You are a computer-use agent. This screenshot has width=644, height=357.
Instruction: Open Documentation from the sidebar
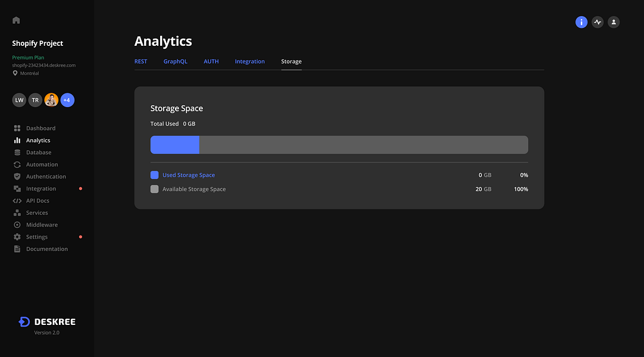46,249
